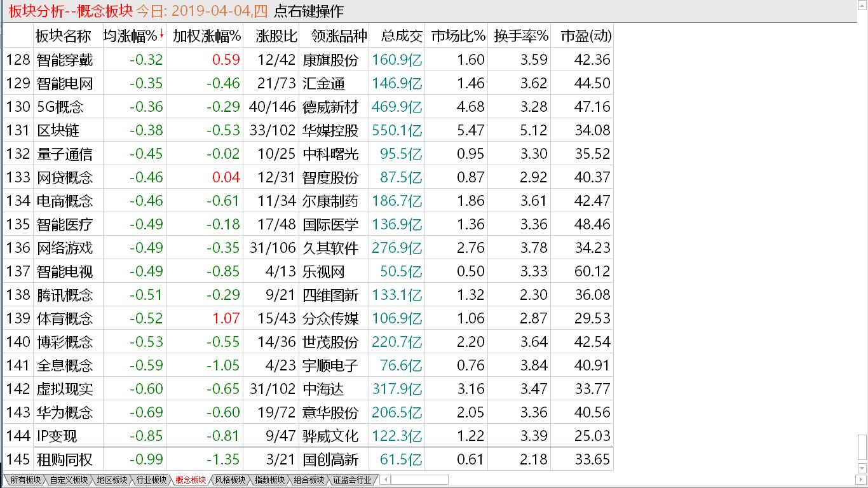Screen dimensions: 868x488
Task: Select the 智能电视 sector row
Action: [x=308, y=271]
